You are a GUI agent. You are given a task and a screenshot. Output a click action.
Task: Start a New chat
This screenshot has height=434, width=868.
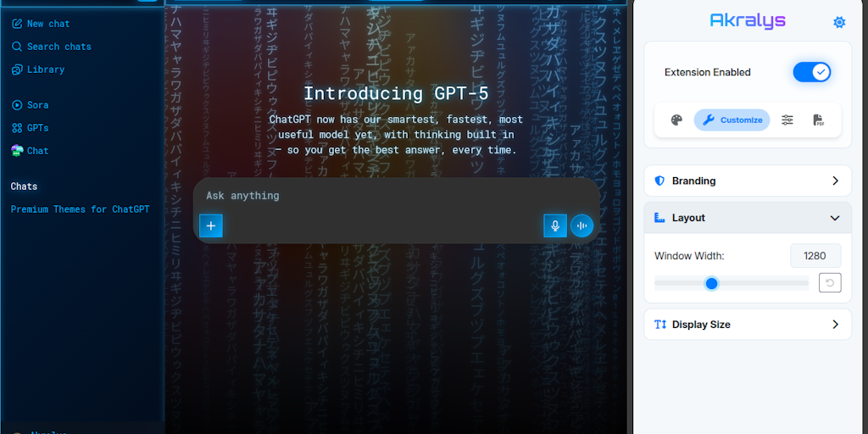coord(47,24)
